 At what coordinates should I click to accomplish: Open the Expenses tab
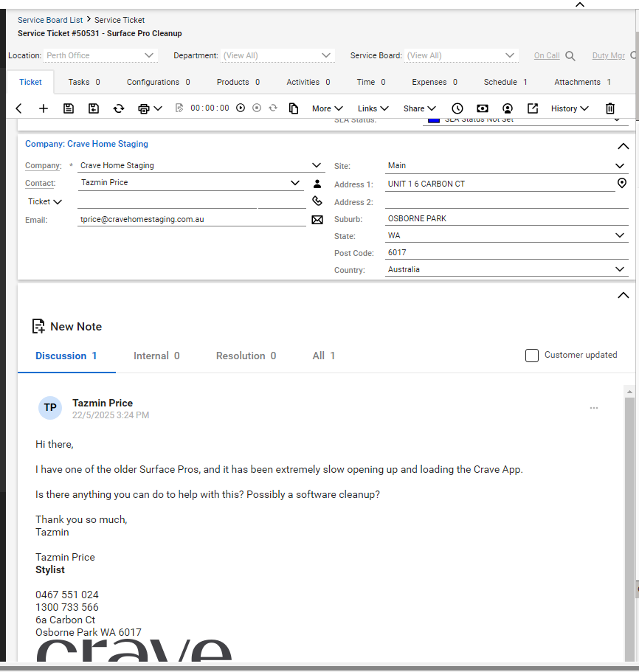[x=435, y=82]
